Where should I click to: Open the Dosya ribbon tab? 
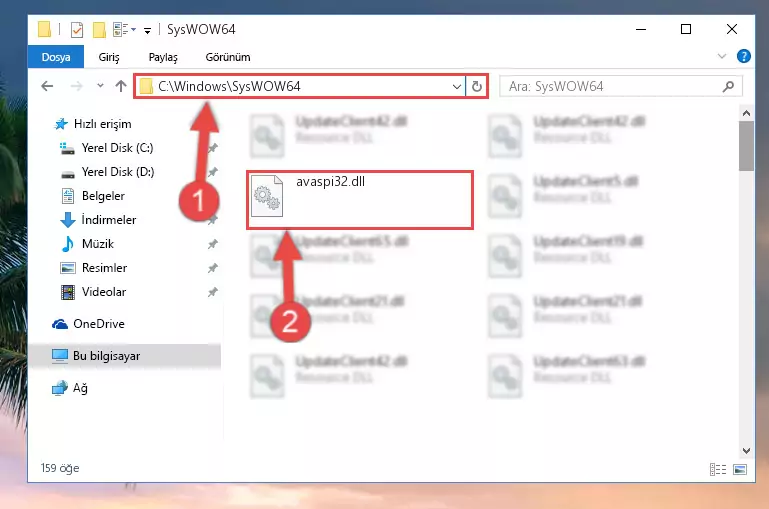(56, 57)
